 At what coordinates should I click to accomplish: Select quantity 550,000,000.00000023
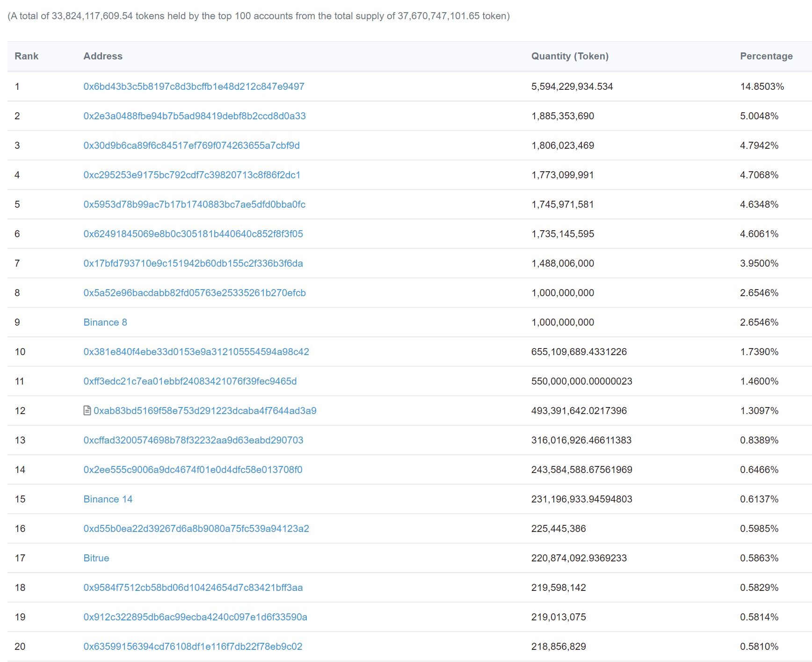pos(582,381)
